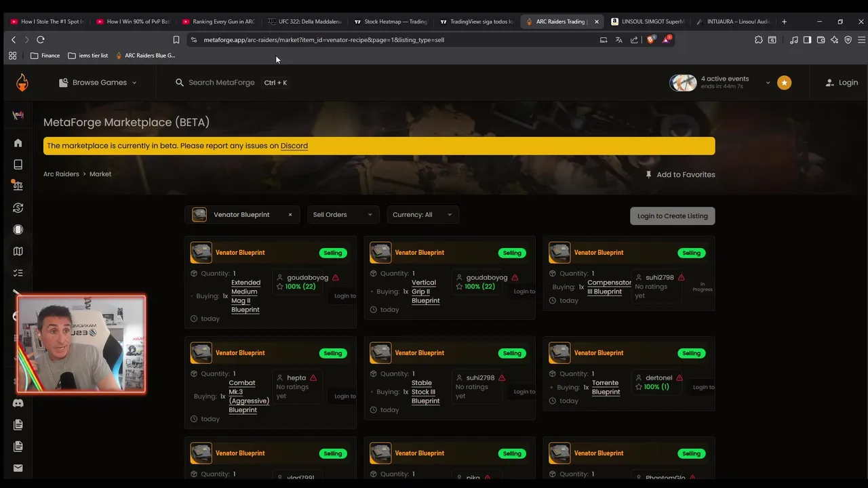This screenshot has width=868, height=488.
Task: Switch to the UFC 322 tab
Action: (304, 22)
